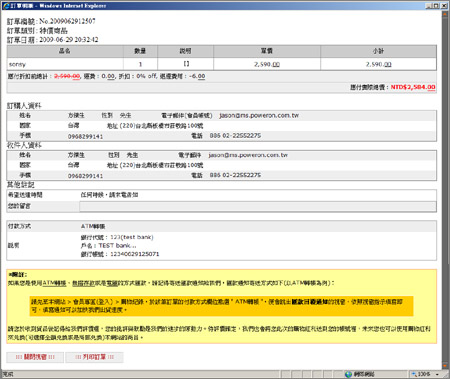The width and height of the screenshot is (450, 379).
Task: Click the recipient email jason@ms.poweron.com.tw
Action: click(248, 155)
